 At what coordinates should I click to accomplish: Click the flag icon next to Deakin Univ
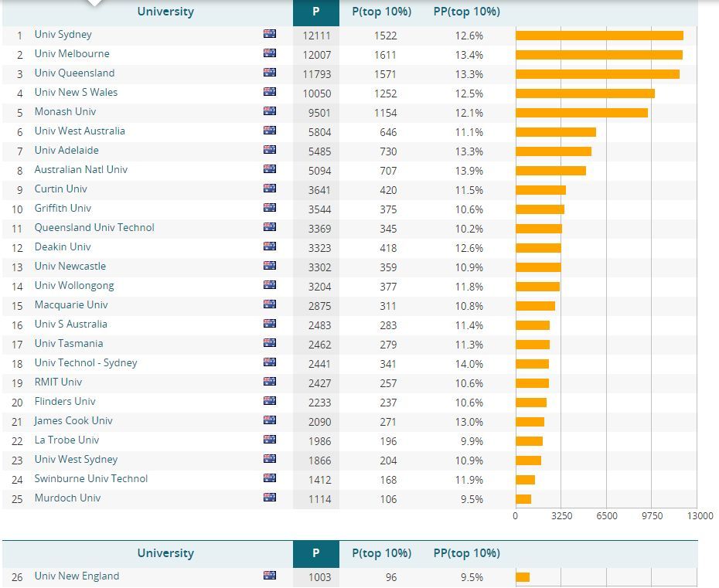[x=270, y=246]
